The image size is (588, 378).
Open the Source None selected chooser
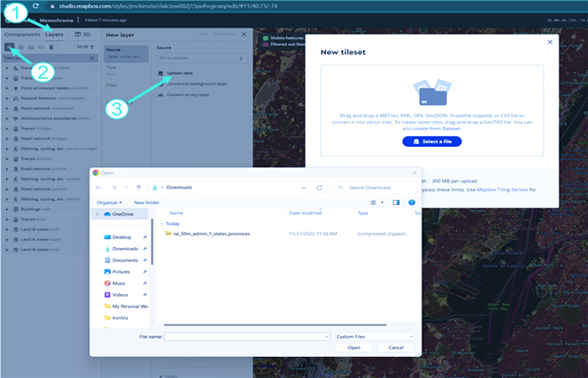click(202, 58)
